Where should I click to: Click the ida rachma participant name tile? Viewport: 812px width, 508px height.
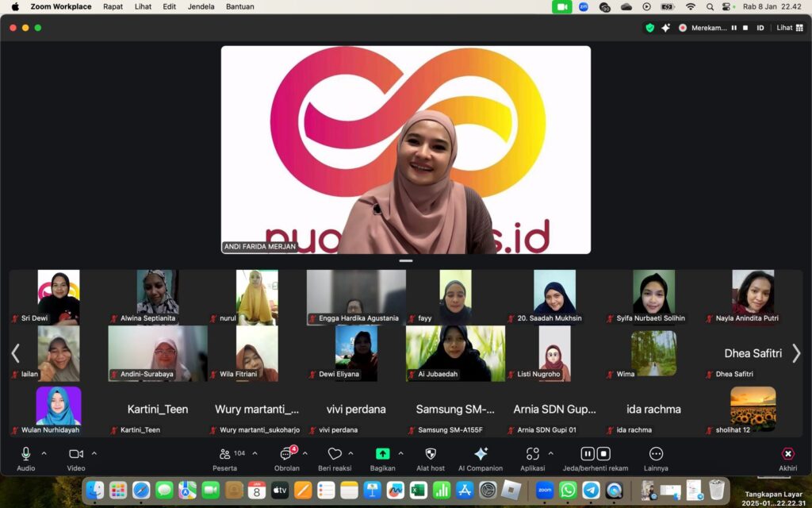(653, 410)
